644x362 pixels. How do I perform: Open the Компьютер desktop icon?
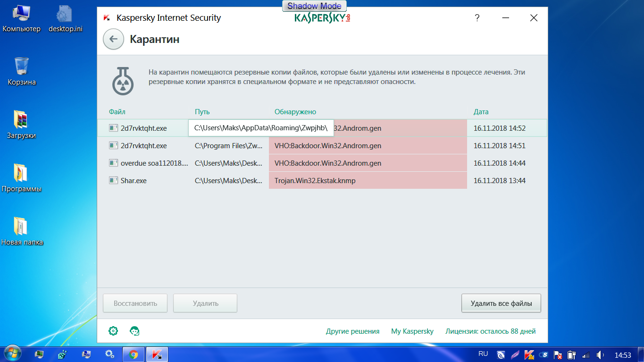[x=22, y=19]
